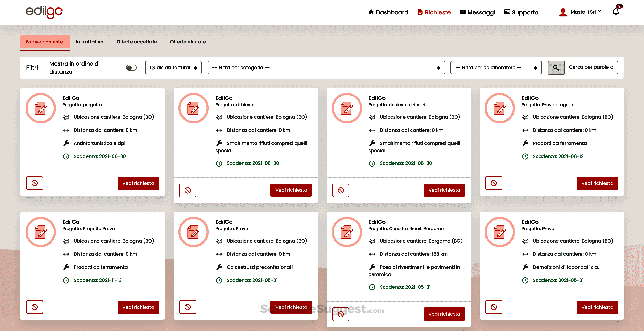644x331 pixels.
Task: Click 'Vedi richiesta' on Demolizioni di fabbricati card
Action: coord(597,307)
